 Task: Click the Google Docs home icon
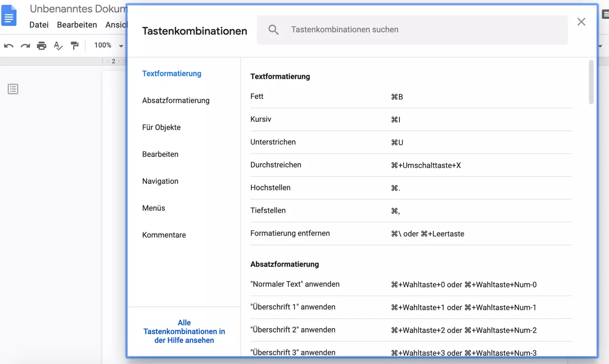(x=9, y=15)
